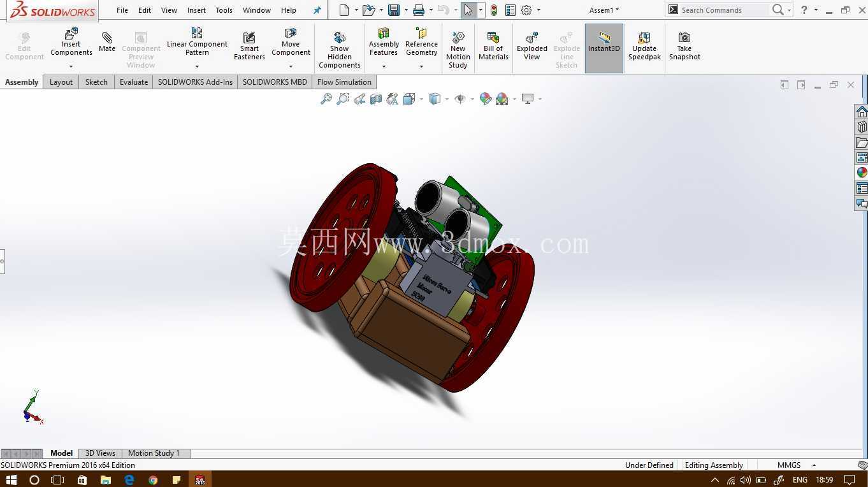
Task: Open the Edit menu
Action: coord(145,10)
